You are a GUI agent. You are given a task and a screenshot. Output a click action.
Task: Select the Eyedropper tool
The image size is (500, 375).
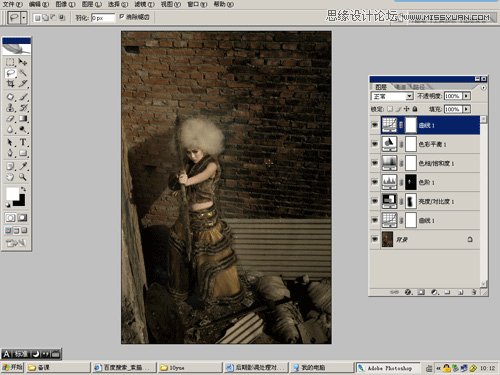[23, 166]
